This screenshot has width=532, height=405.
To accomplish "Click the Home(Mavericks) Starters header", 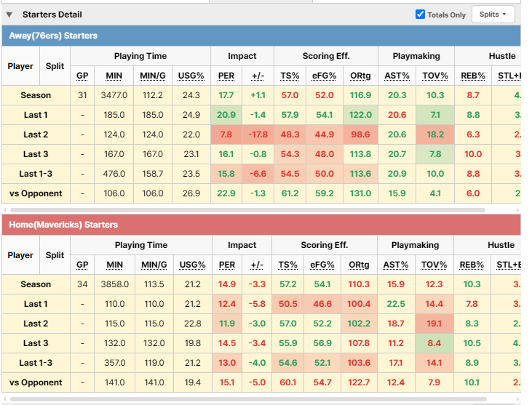I will pos(261,225).
